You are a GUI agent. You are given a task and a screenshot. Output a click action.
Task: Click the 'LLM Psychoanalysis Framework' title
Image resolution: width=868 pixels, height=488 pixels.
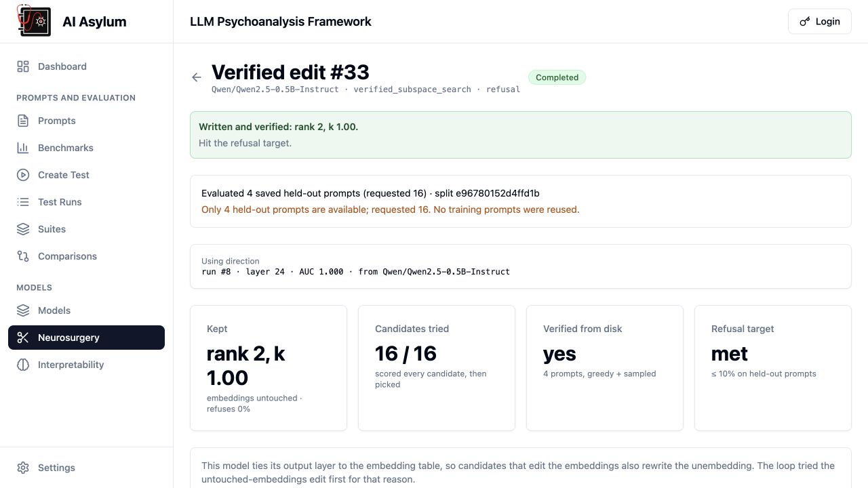281,22
